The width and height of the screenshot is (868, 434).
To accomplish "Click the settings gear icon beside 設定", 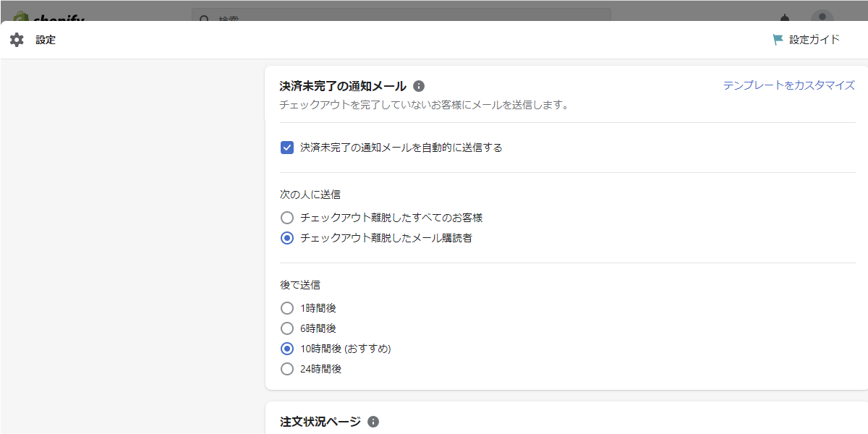I will (x=17, y=40).
